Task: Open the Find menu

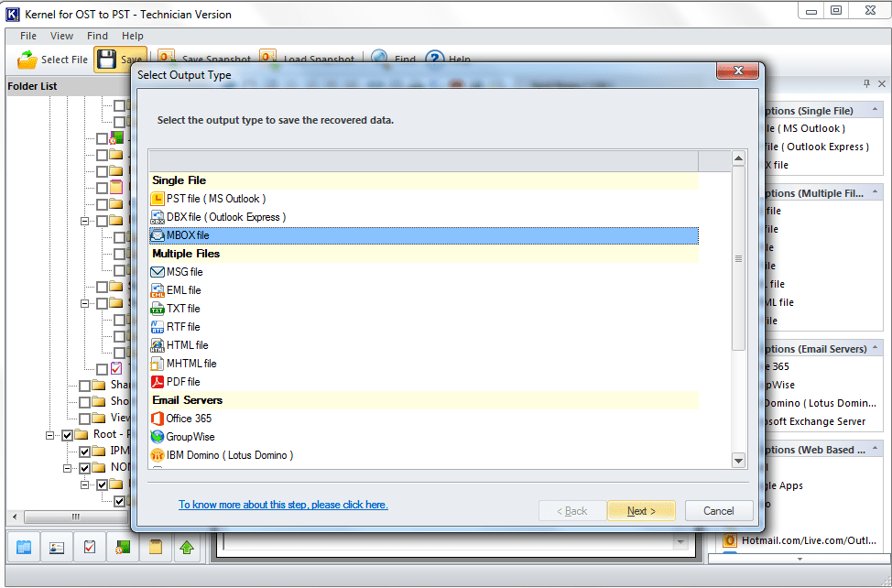Action: [97, 36]
